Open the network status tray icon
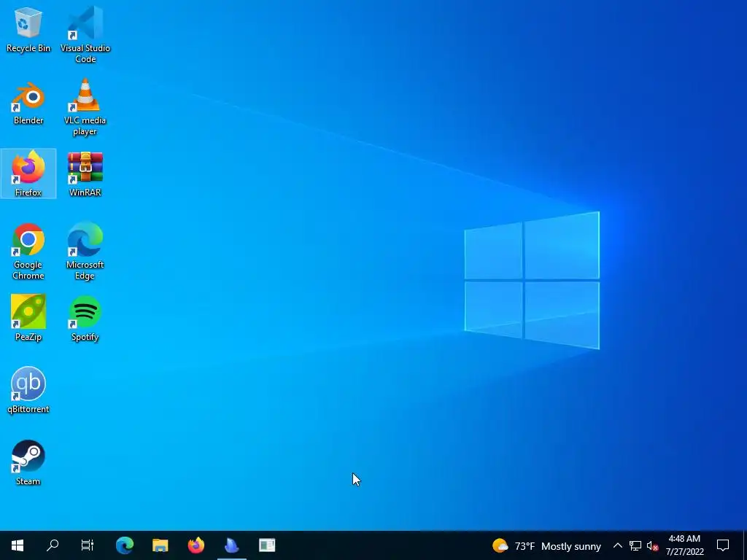This screenshot has width=747, height=560. [x=635, y=545]
